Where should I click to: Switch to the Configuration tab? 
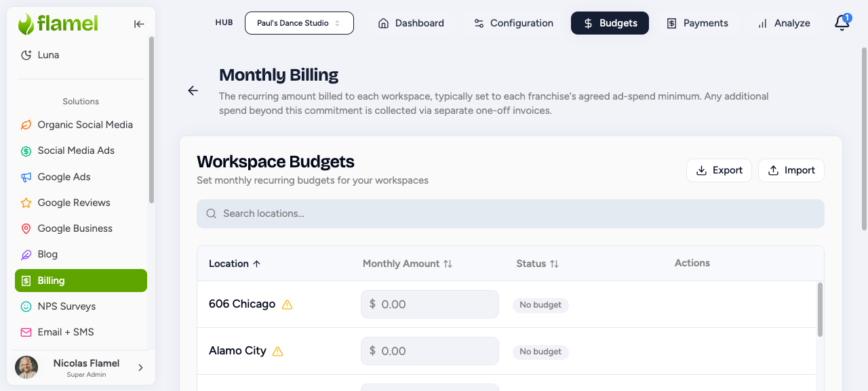513,23
